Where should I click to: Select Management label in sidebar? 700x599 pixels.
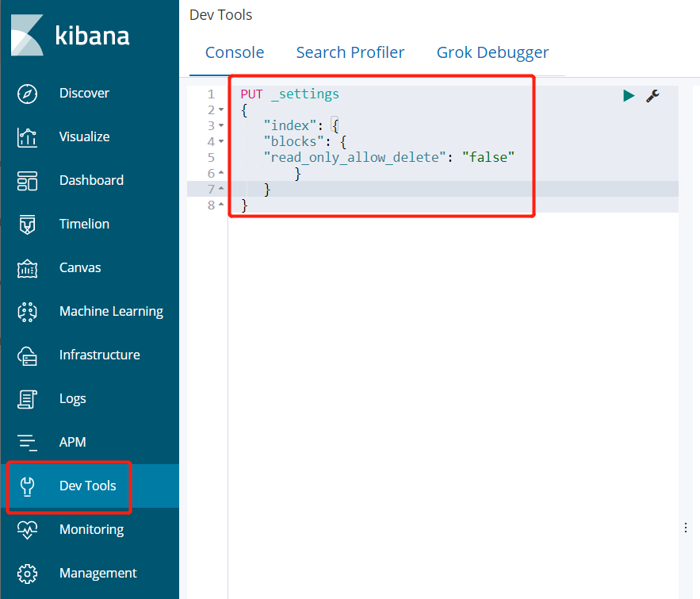pos(98,573)
